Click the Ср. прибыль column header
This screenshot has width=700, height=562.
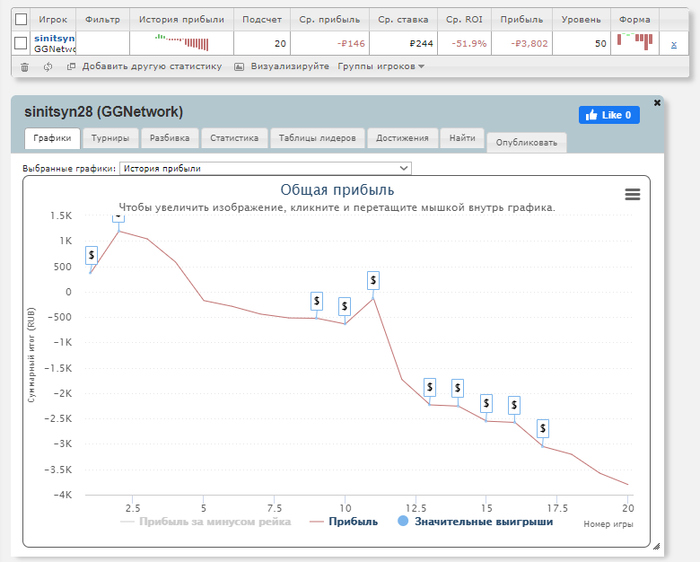(330, 20)
